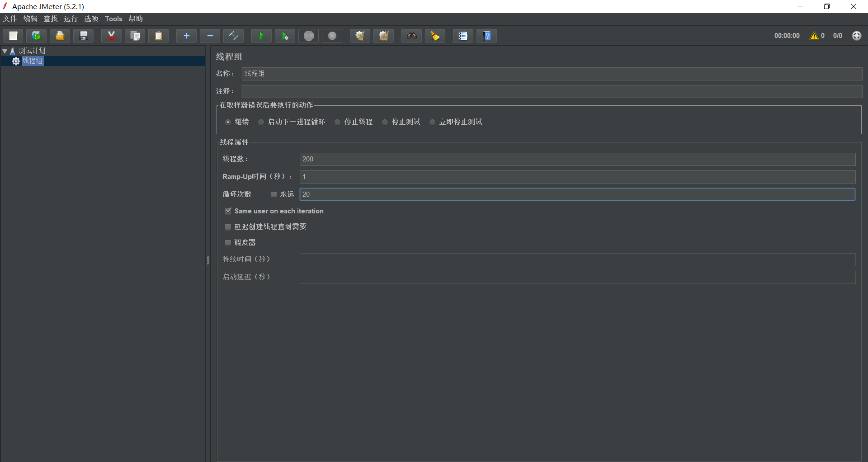Click the Paste clipboard icon
This screenshot has width=868, height=462.
pos(158,36)
